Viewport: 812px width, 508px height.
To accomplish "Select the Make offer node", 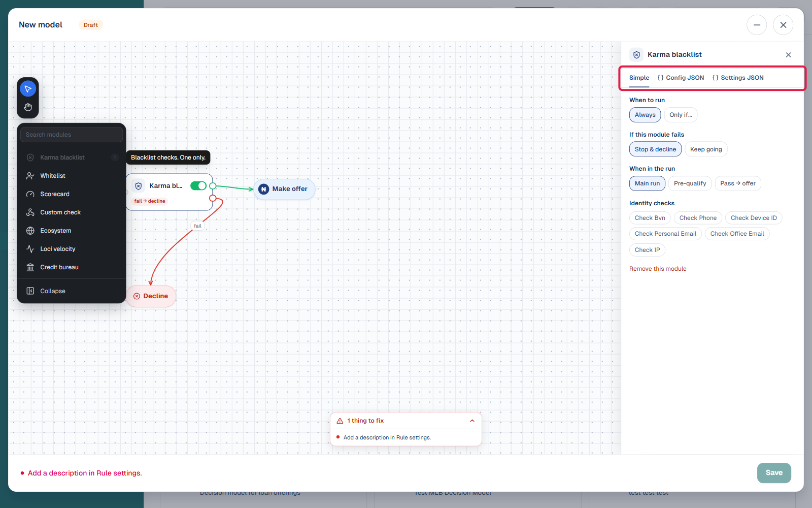I will coord(284,189).
